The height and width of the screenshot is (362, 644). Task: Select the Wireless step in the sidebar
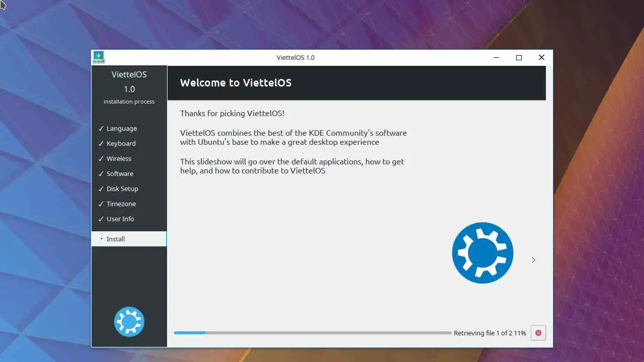click(129, 158)
